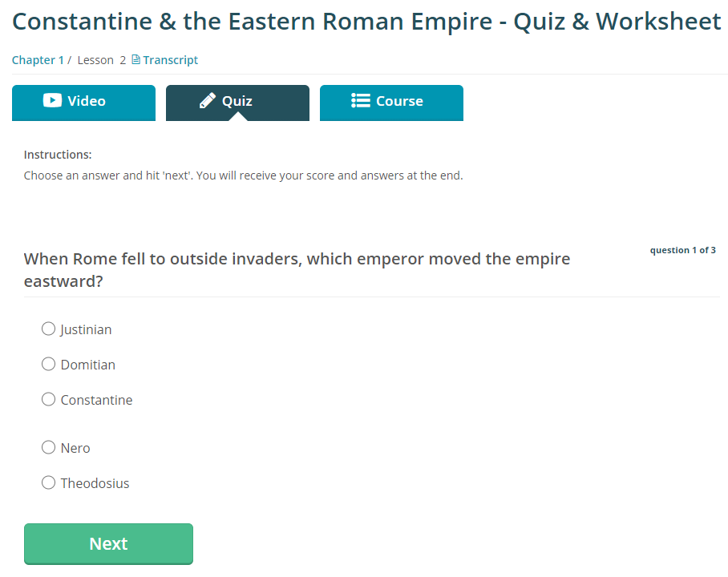Viewport: 728px width, 577px height.
Task: Pick Nero as the answer
Action: tap(49, 447)
